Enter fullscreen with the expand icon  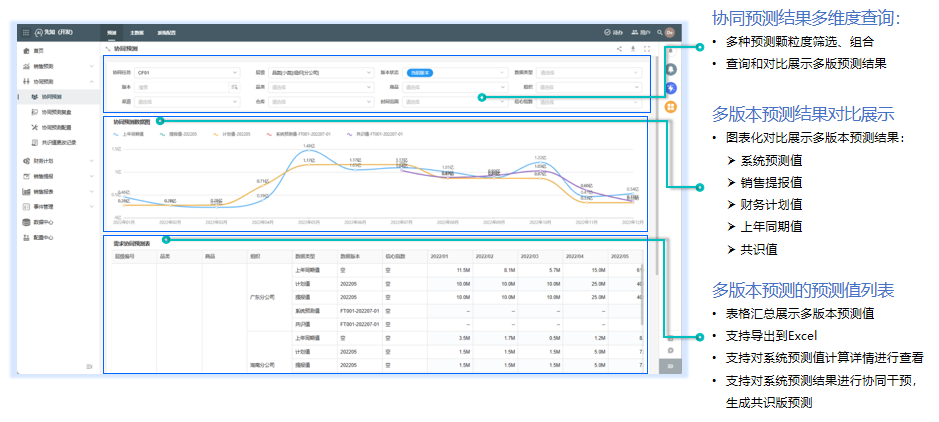[x=647, y=48]
